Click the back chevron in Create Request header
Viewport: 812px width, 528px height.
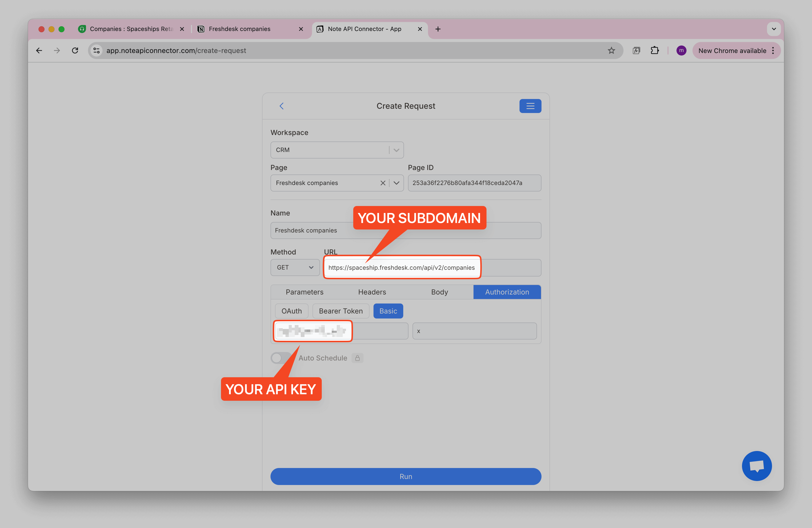coord(281,106)
